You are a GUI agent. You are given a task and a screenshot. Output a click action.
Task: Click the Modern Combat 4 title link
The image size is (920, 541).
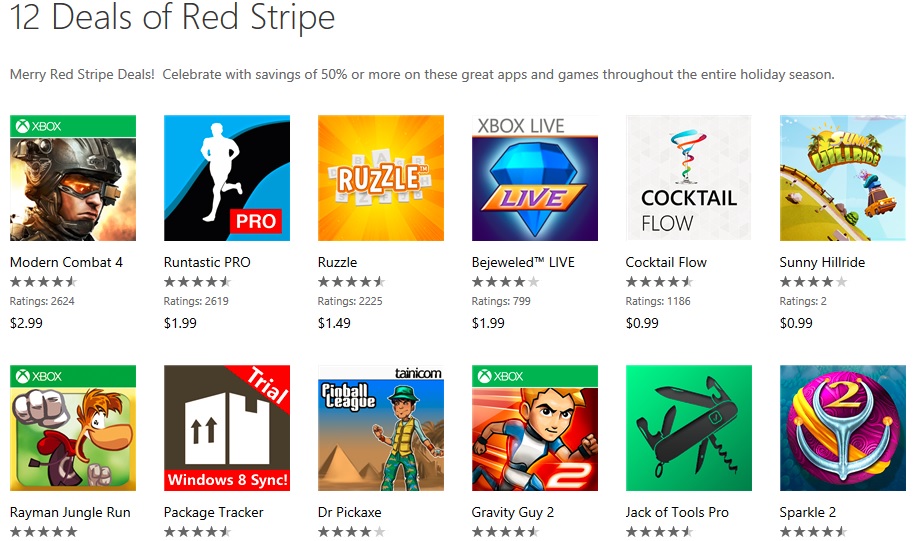(x=66, y=262)
